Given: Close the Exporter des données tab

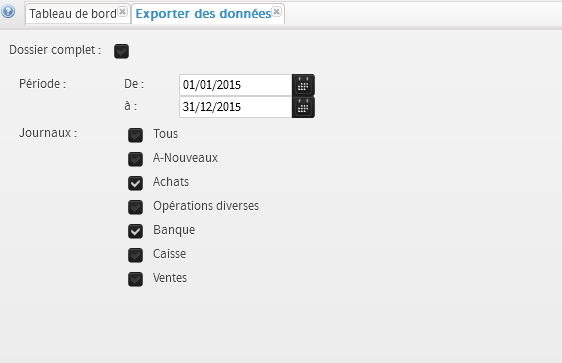Looking at the screenshot, I should coord(276,11).
